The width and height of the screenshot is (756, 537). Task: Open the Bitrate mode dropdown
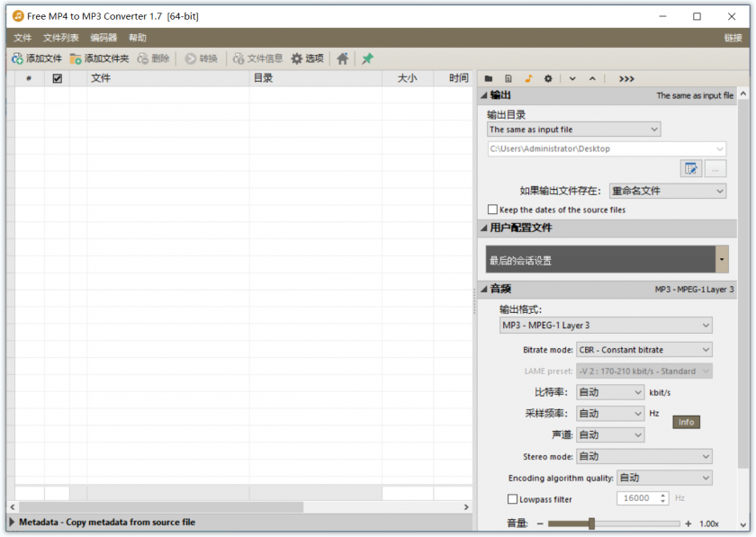coord(644,350)
